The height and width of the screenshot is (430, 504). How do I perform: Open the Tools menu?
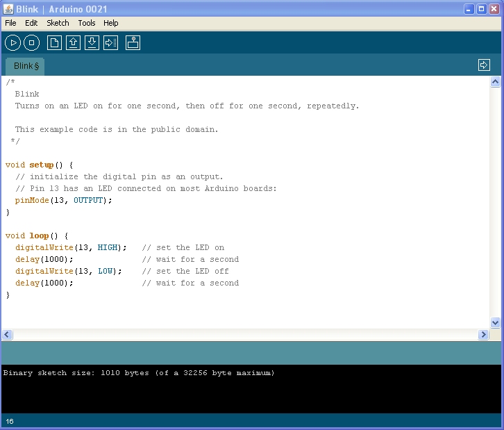tap(87, 23)
